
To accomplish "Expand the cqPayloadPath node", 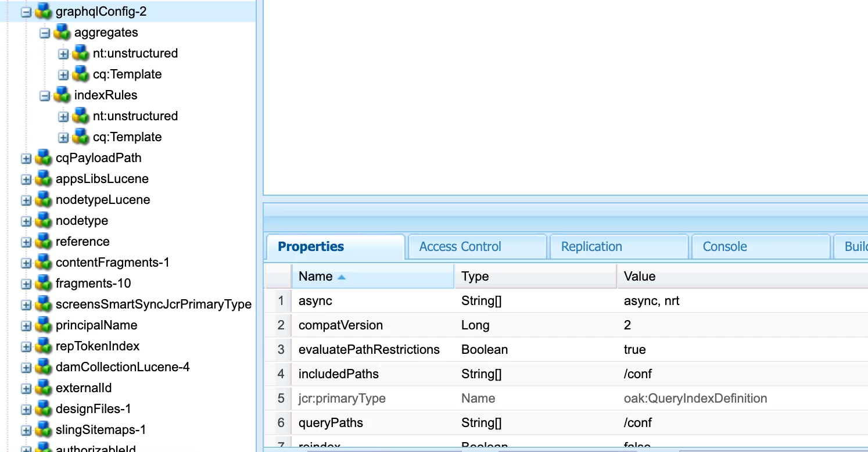I will (x=26, y=159).
